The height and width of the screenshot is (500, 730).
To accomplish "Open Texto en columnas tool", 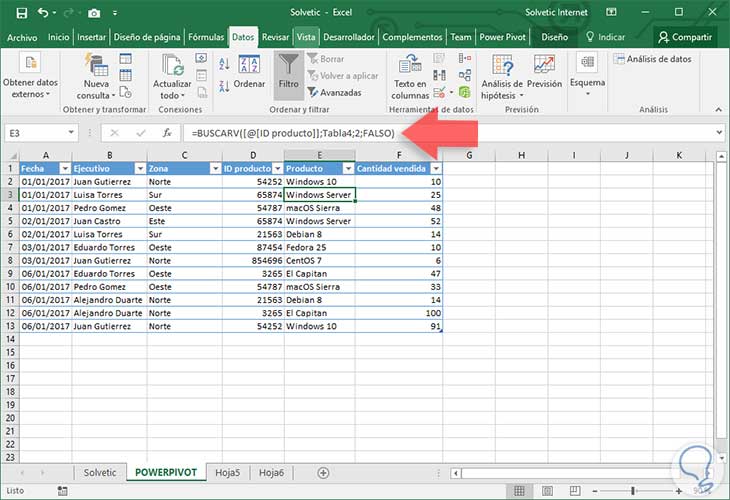I will pos(410,77).
